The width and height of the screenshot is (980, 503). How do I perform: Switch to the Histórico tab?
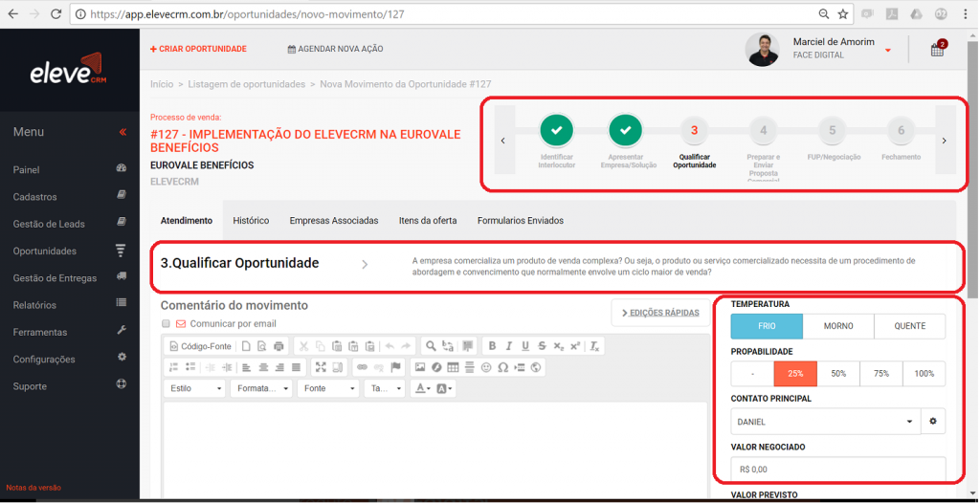point(251,221)
